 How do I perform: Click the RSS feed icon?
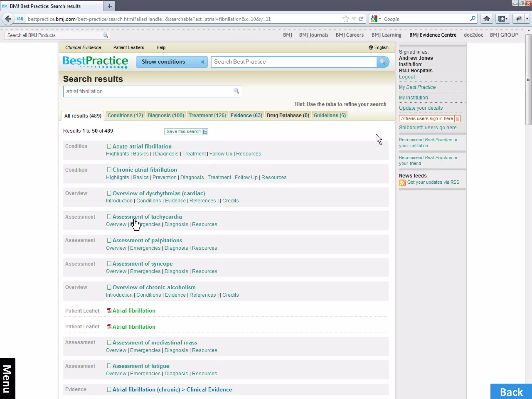click(402, 183)
